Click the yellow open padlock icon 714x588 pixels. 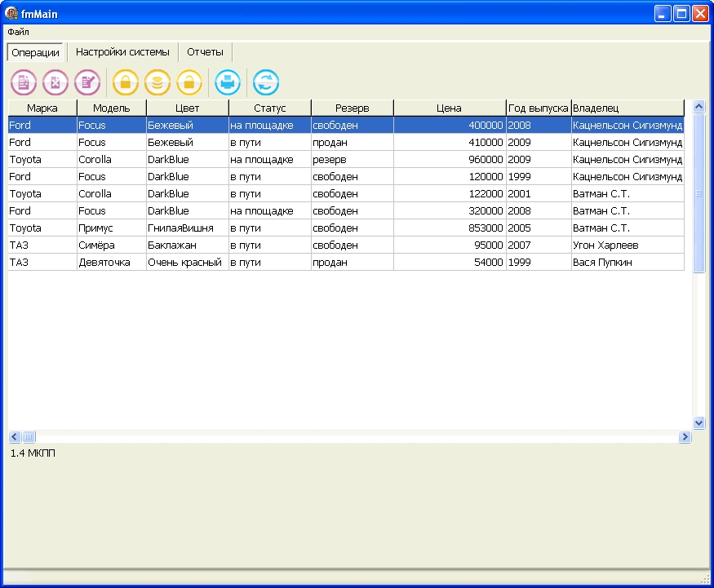click(x=188, y=82)
